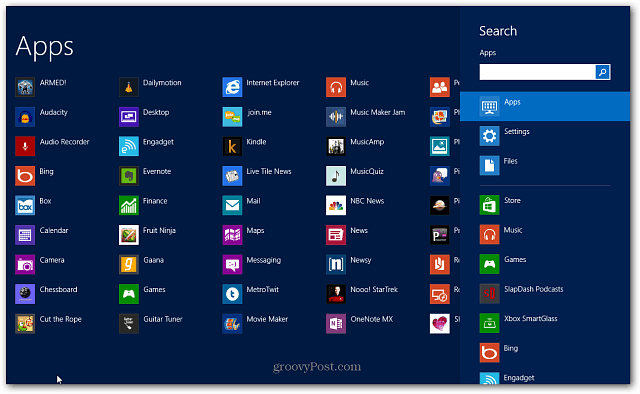
Task: Open Engadget in the apps grid
Action: coord(129,147)
